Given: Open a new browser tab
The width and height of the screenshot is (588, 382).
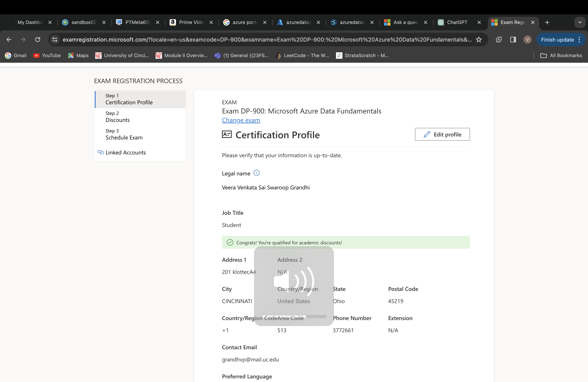Looking at the screenshot, I should 547,22.
